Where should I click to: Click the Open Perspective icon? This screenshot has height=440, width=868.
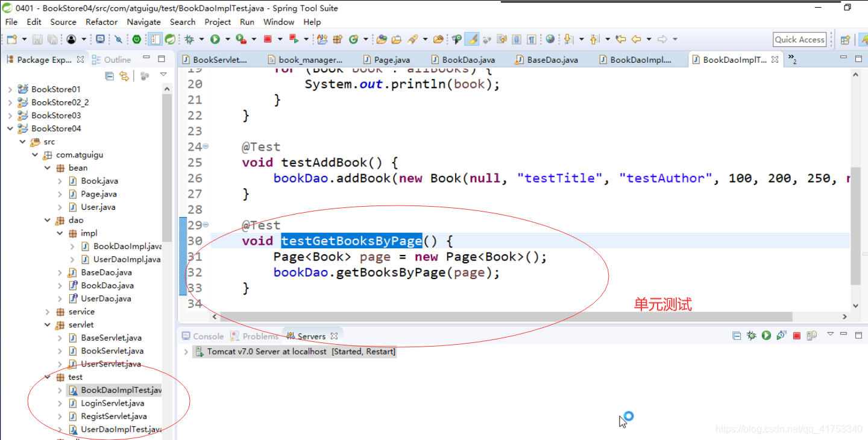[x=845, y=40]
